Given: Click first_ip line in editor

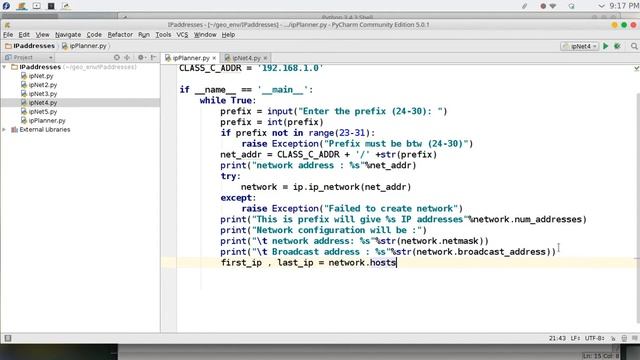Looking at the screenshot, I should 309,262.
